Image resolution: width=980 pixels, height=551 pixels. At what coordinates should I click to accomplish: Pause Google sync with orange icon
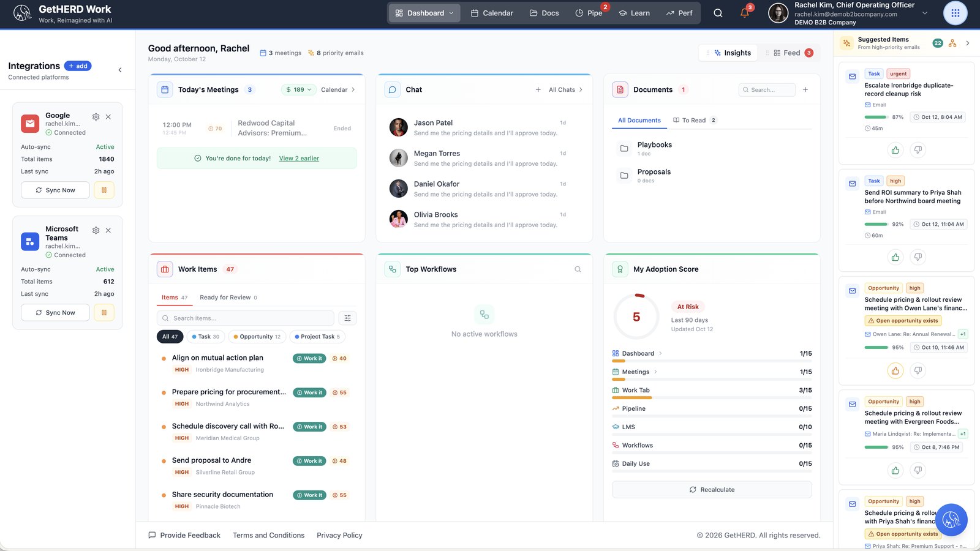pos(104,190)
